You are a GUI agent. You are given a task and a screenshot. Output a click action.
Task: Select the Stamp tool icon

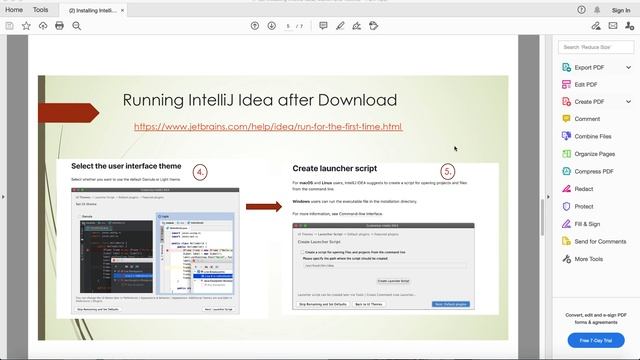(373, 26)
